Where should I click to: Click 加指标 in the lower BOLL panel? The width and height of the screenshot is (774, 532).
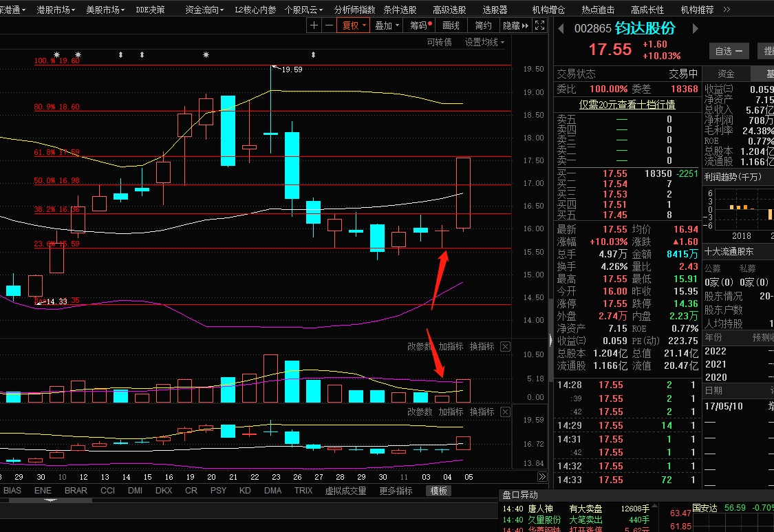pos(451,412)
